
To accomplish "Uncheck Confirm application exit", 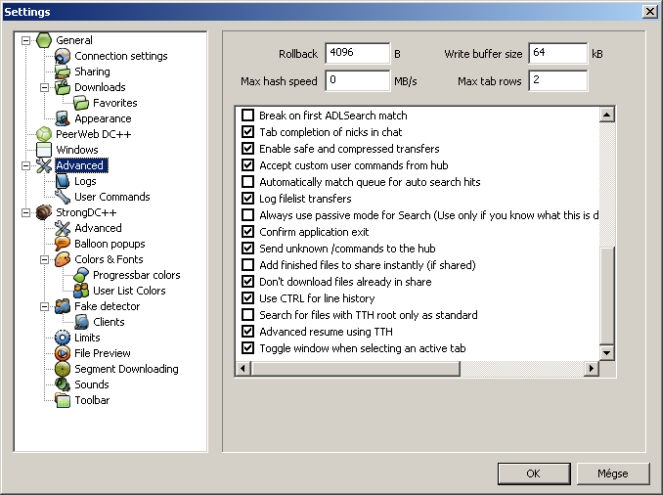I will coord(248,231).
